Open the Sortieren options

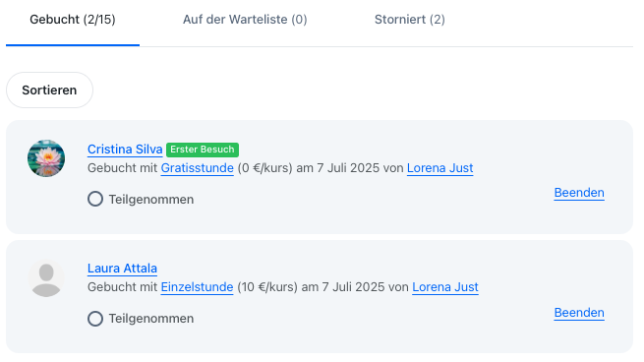tap(49, 90)
